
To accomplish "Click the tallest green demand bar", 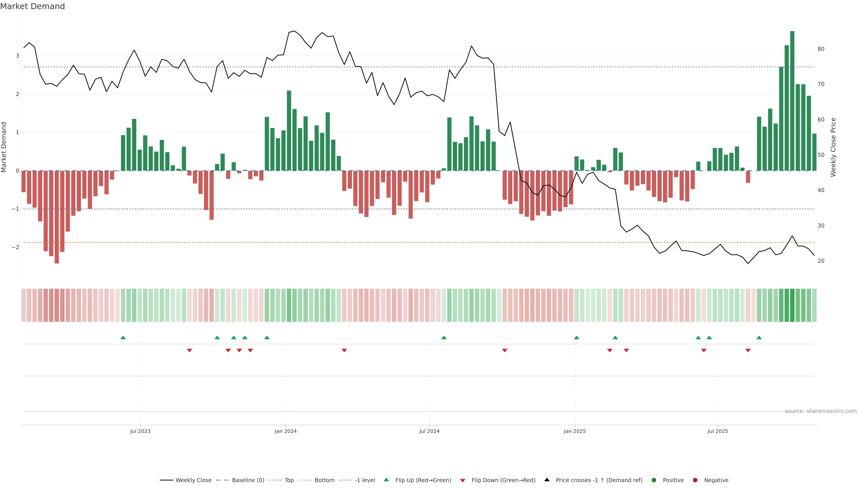I will coord(792,101).
